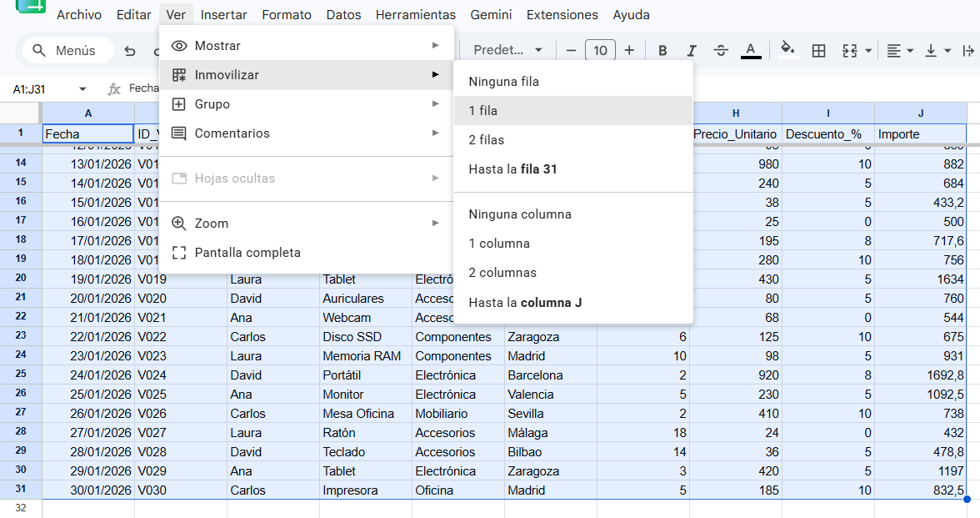The height and width of the screenshot is (518, 980).
Task: Select column H header
Action: 737,113
